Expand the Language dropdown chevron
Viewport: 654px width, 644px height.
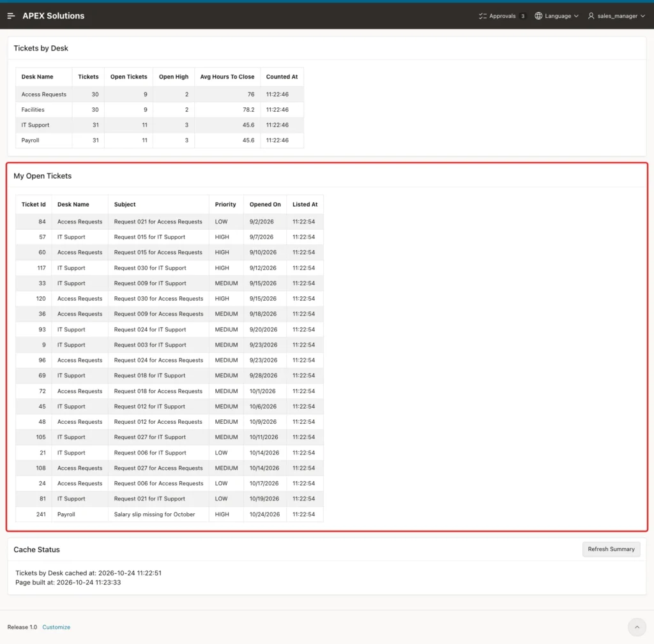click(576, 16)
